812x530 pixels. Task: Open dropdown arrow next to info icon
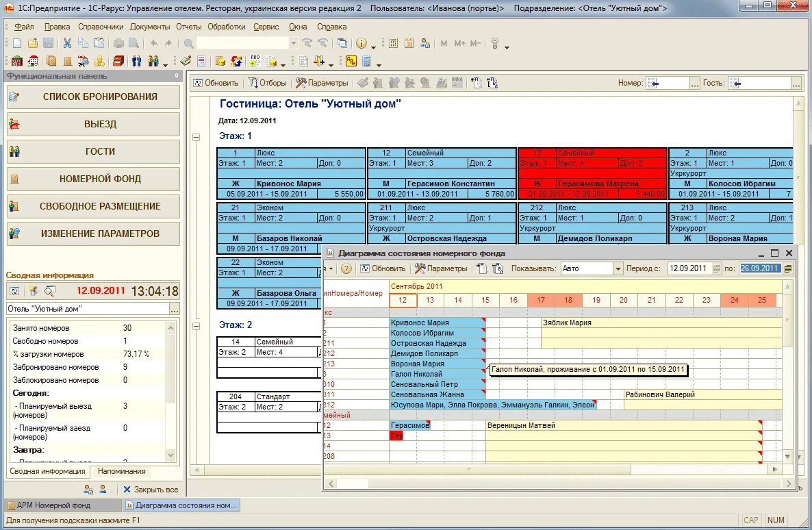tap(373, 47)
